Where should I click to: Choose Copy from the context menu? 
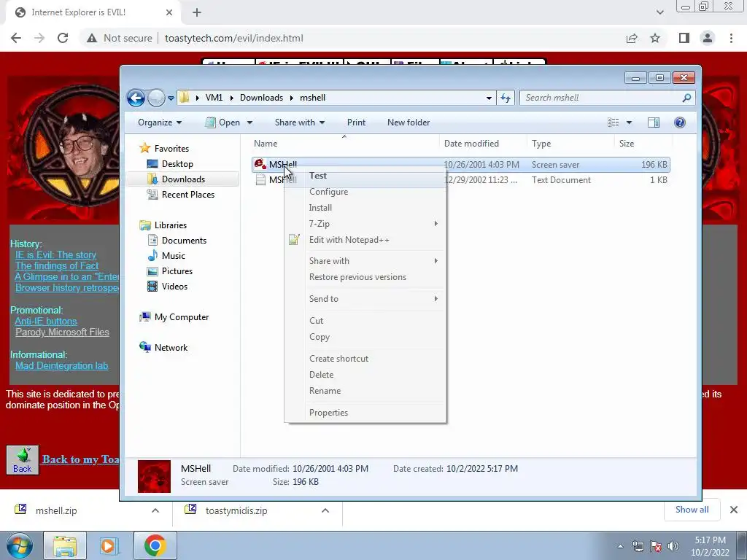[365, 337]
